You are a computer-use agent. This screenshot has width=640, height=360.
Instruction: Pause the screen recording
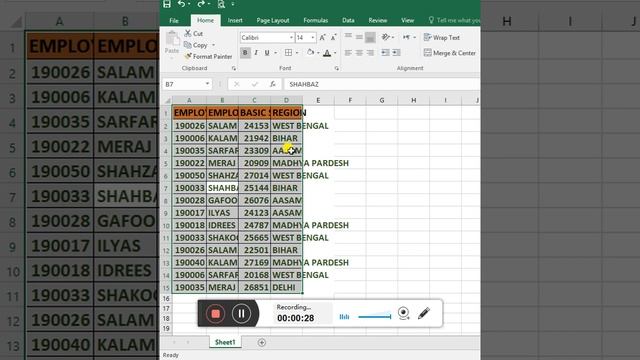pyautogui.click(x=241, y=313)
